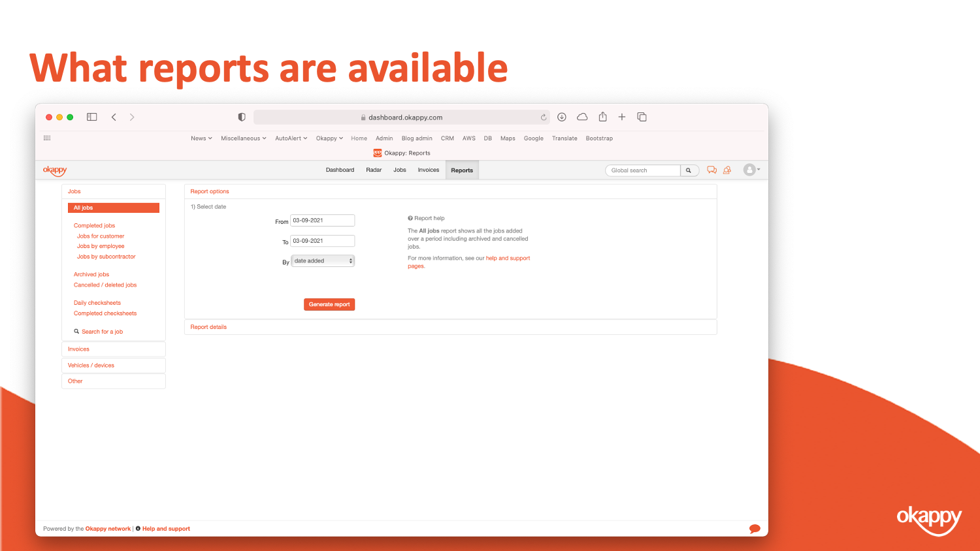Click the iCloud tabs icon
The image size is (980, 551).
point(582,117)
